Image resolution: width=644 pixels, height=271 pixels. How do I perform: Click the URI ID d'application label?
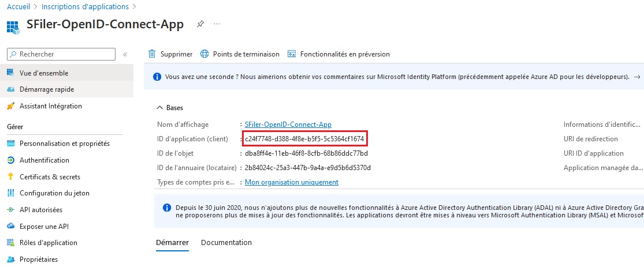pos(594,153)
